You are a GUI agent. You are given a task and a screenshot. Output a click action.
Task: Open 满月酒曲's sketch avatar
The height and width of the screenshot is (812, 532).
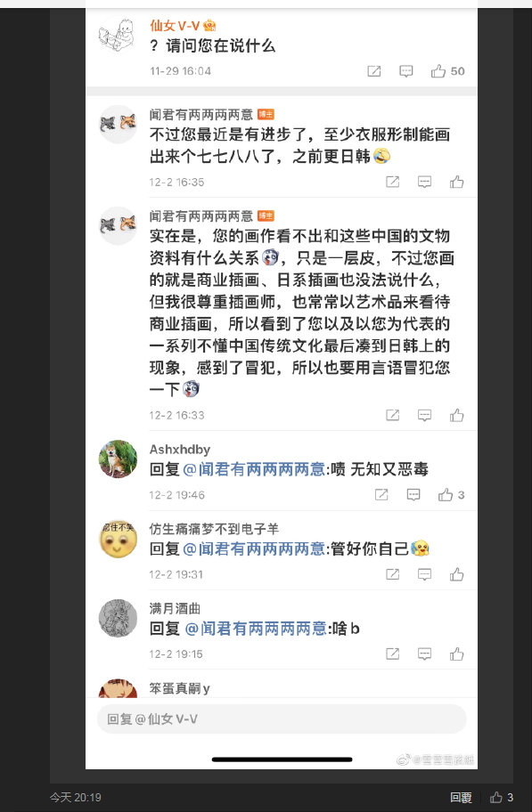coord(119,618)
